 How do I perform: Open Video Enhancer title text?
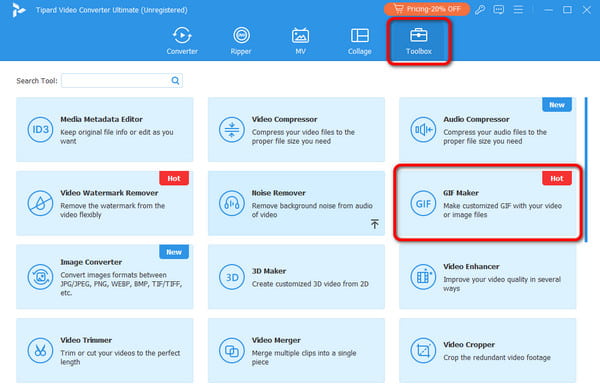[x=471, y=266]
